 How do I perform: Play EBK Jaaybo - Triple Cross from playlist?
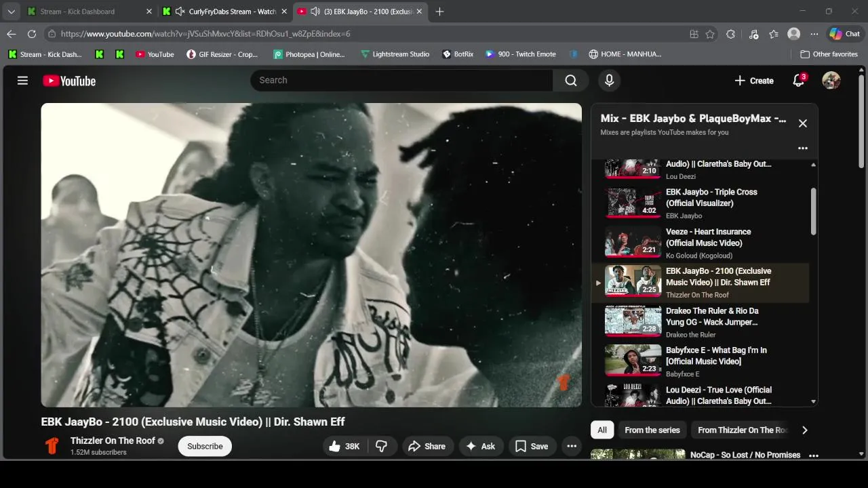click(x=700, y=203)
